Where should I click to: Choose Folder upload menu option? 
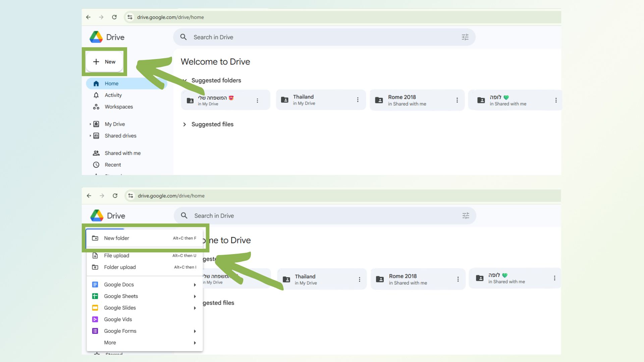(120, 267)
